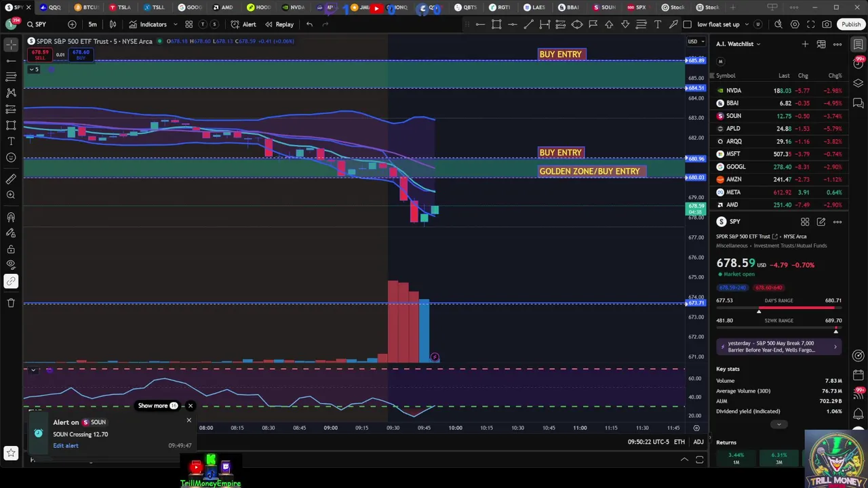Start bar Replay mode

point(279,24)
